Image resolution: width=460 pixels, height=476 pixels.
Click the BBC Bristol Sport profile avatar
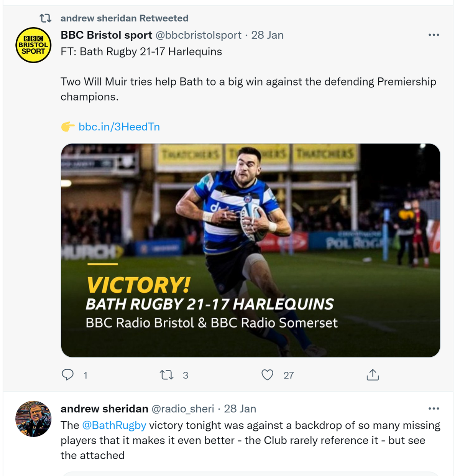pos(33,45)
